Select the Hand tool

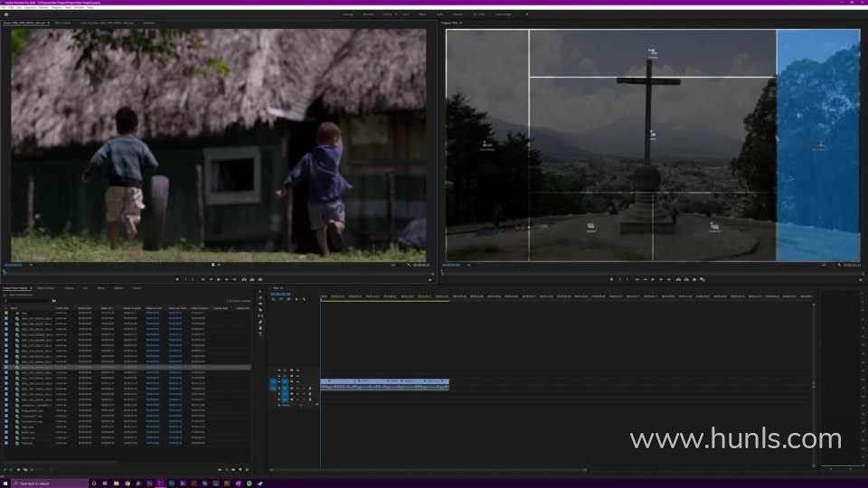pyautogui.click(x=260, y=328)
